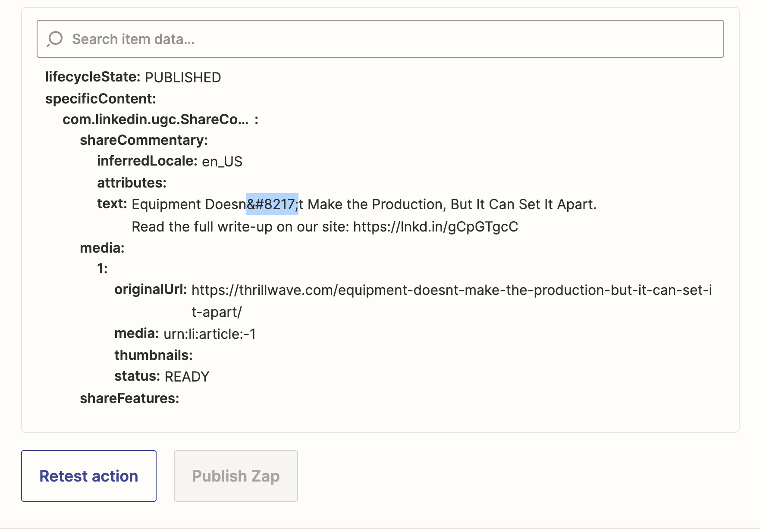Viewport: 760px width, 532px height.
Task: Click the attributes key
Action: 132,183
